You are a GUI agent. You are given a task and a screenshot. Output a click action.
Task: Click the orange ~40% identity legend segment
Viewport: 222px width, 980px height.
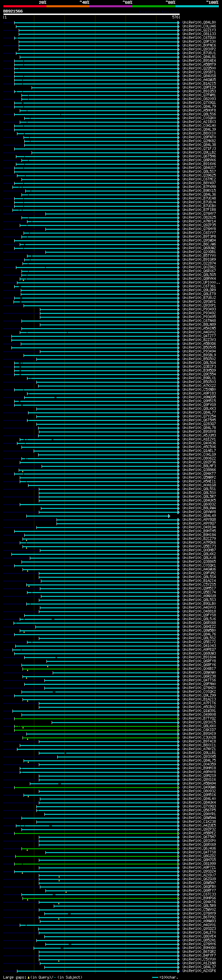[68, 6]
